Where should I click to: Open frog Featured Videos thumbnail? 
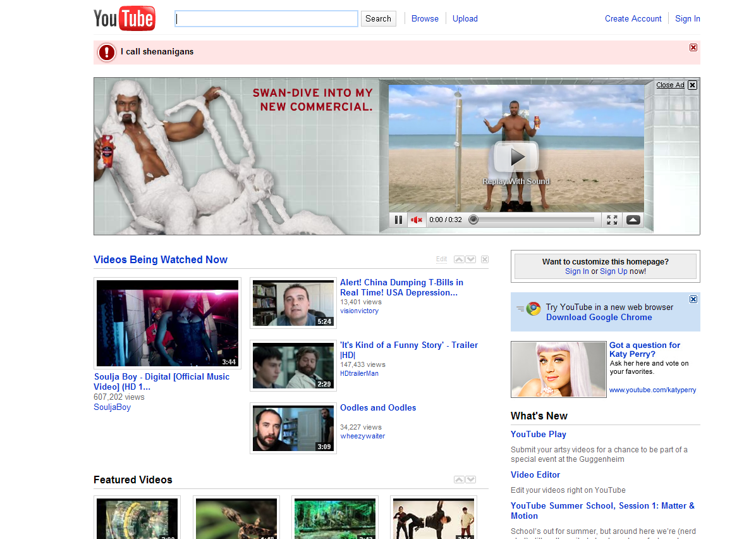(x=236, y=517)
